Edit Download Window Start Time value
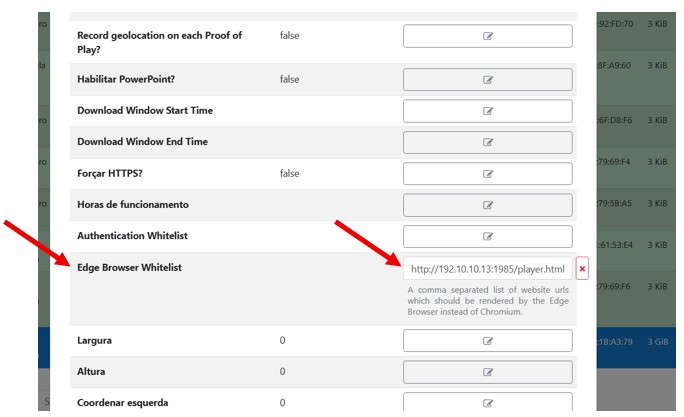This screenshot has width=684, height=417. click(488, 111)
